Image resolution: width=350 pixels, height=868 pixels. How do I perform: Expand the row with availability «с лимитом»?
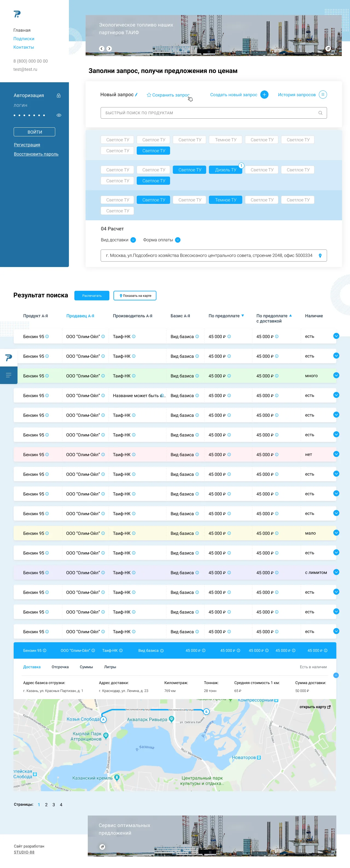pyautogui.click(x=336, y=572)
